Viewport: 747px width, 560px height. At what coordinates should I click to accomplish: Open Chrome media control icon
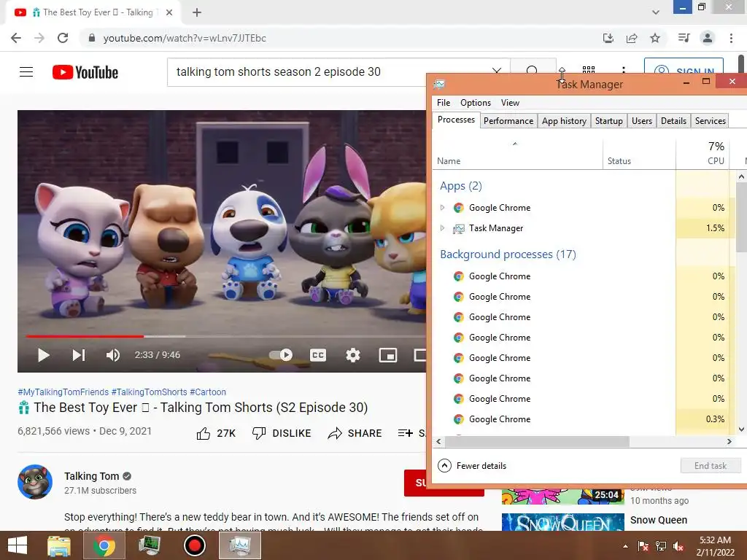coord(684,38)
